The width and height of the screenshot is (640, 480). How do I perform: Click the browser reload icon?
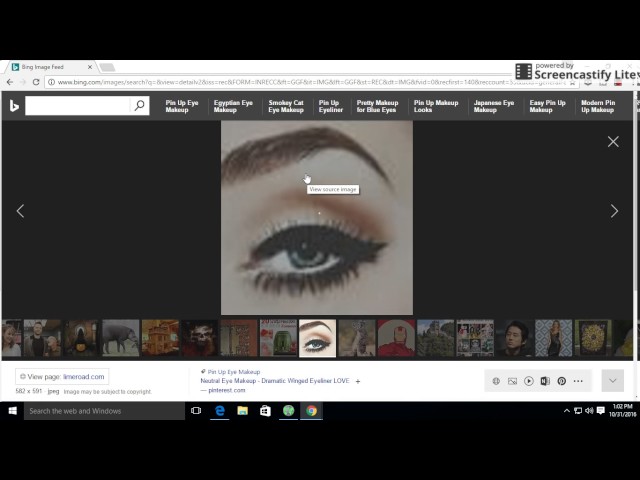[36, 82]
